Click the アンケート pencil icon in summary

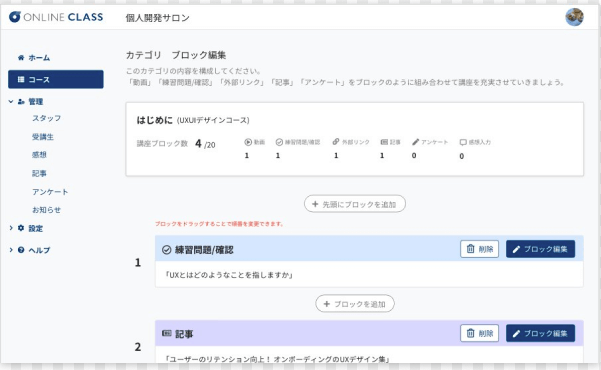pyautogui.click(x=415, y=142)
